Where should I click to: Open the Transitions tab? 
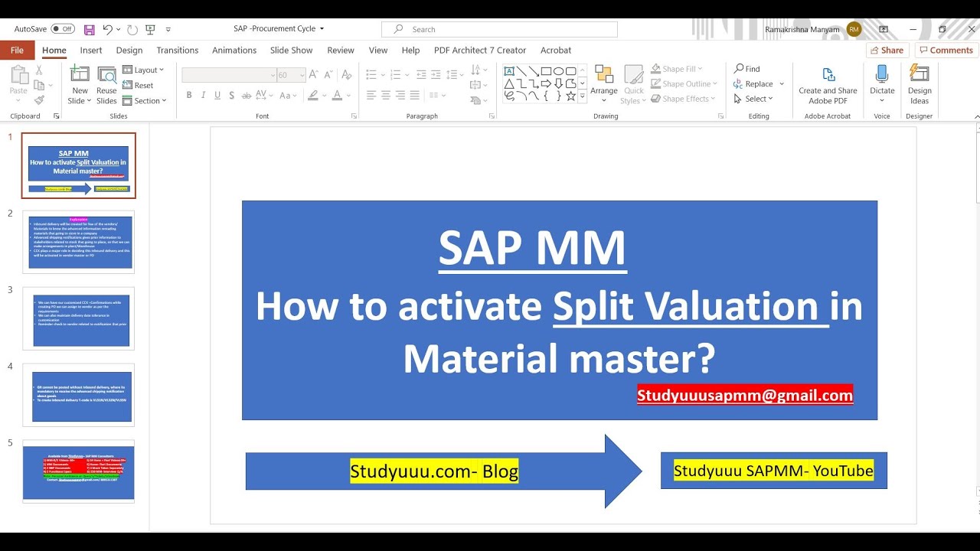(178, 51)
